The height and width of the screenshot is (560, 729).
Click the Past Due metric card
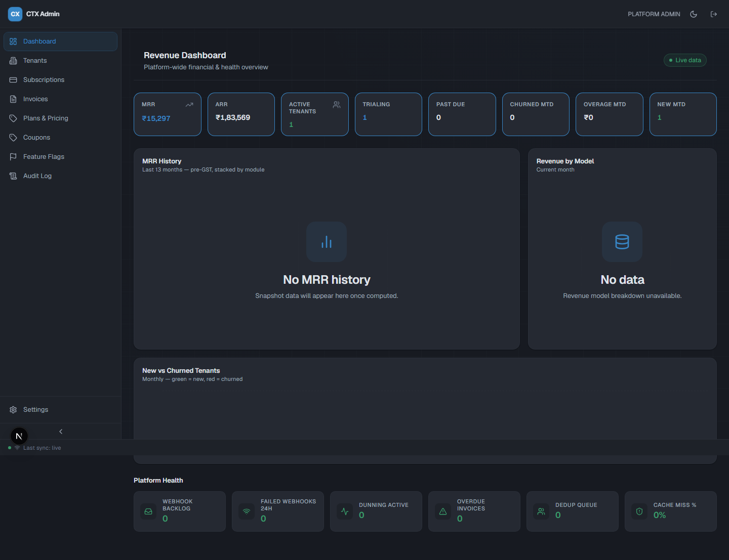pyautogui.click(x=462, y=114)
